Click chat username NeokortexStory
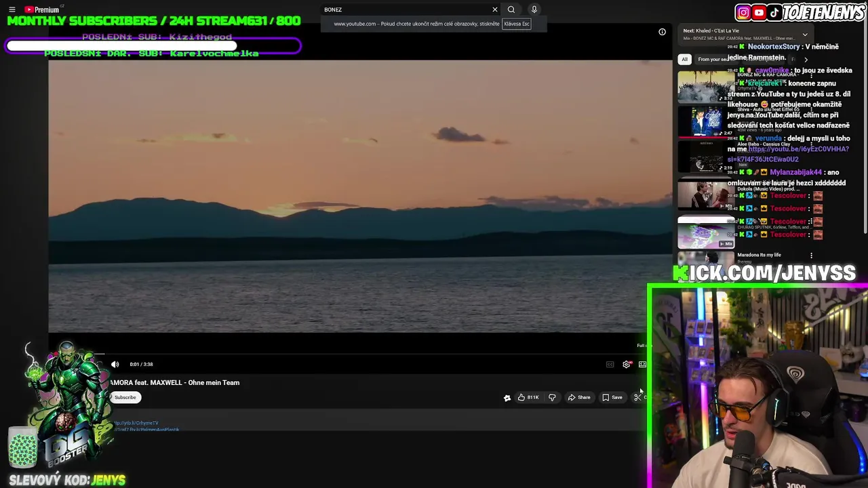Viewport: 868px width, 488px height. [x=774, y=47]
